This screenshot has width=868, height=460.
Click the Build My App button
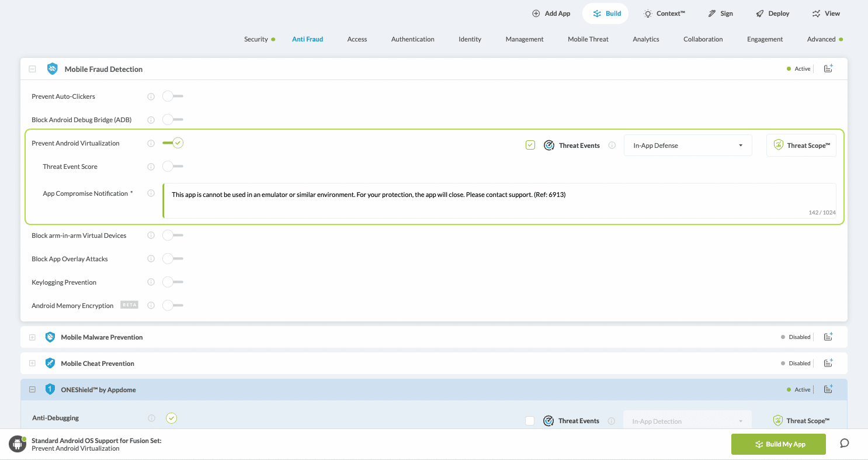point(778,444)
